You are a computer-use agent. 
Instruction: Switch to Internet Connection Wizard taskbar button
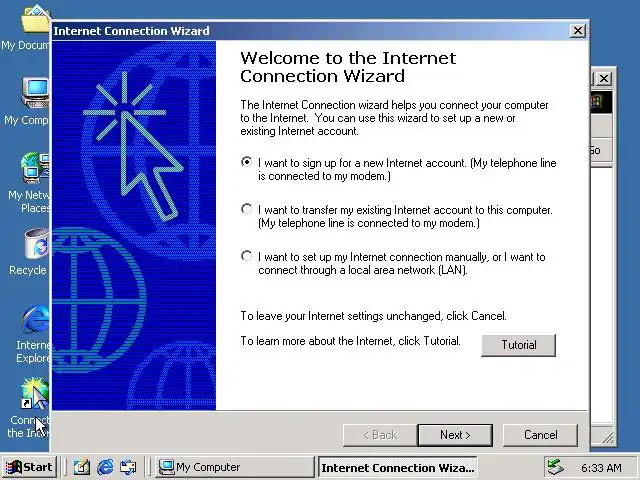[x=398, y=467]
